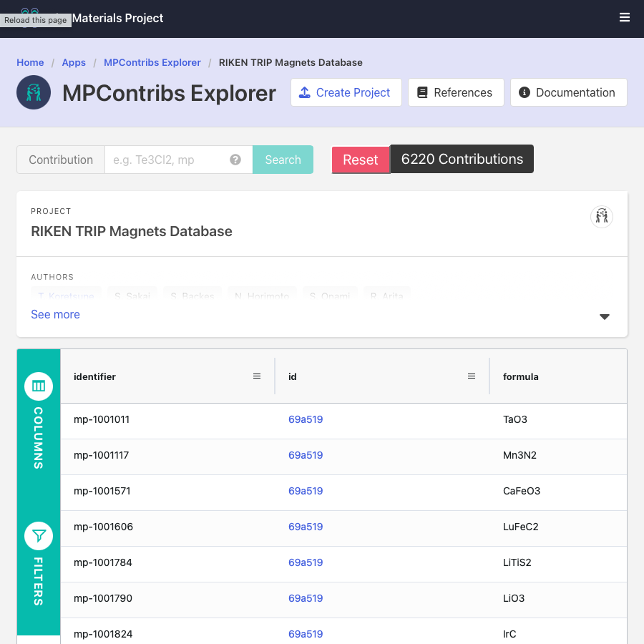Sort by the formula column header

521,376
